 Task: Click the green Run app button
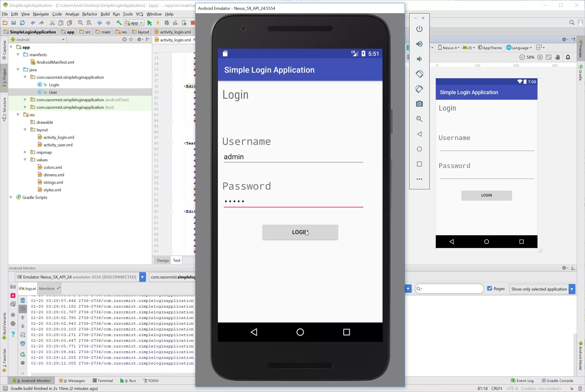pos(149,23)
